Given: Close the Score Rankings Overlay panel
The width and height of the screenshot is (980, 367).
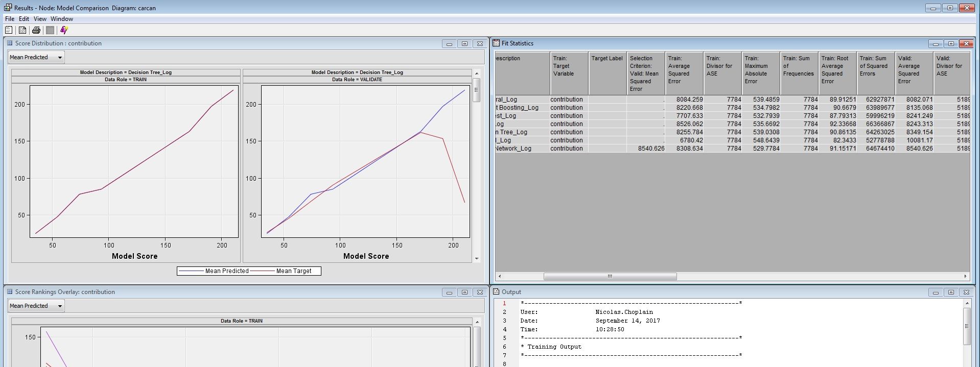Looking at the screenshot, I should [x=479, y=292].
